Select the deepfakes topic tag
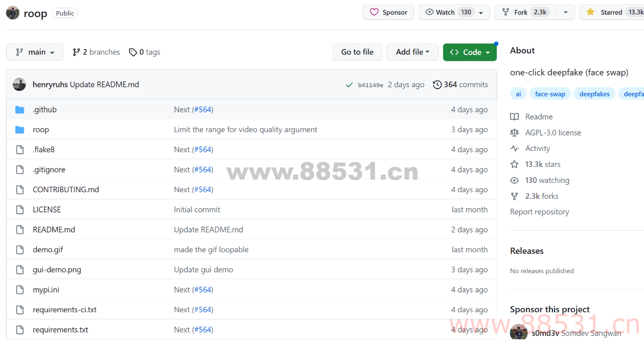The image size is (644, 342). [x=594, y=94]
